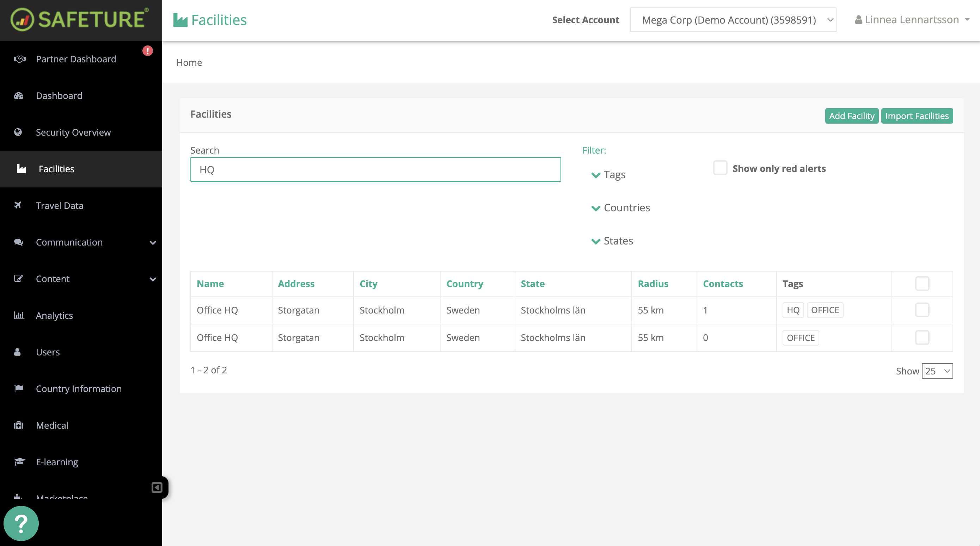This screenshot has height=546, width=980.
Task: Click the Security Overview globe icon
Action: pyautogui.click(x=18, y=132)
